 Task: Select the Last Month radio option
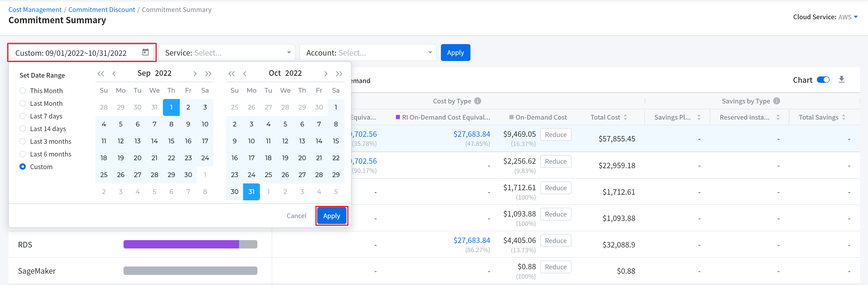(x=23, y=103)
